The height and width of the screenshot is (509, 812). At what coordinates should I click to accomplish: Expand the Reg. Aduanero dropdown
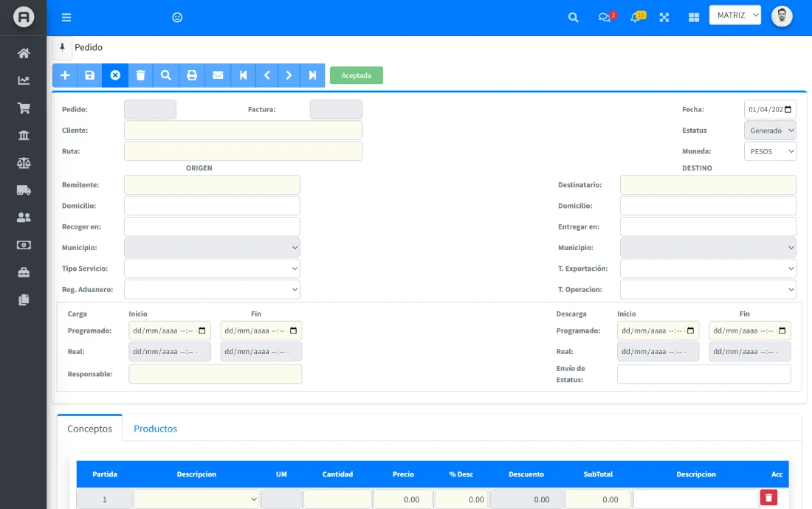pyautogui.click(x=212, y=290)
